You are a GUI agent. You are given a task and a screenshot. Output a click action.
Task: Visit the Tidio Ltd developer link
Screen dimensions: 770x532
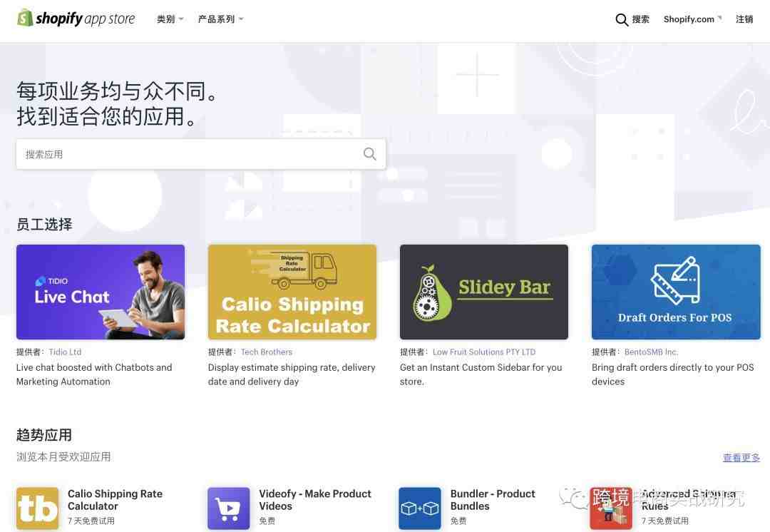(x=65, y=352)
